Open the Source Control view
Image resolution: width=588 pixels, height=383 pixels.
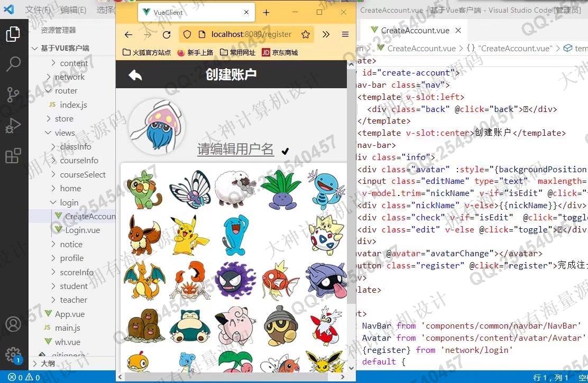point(13,95)
